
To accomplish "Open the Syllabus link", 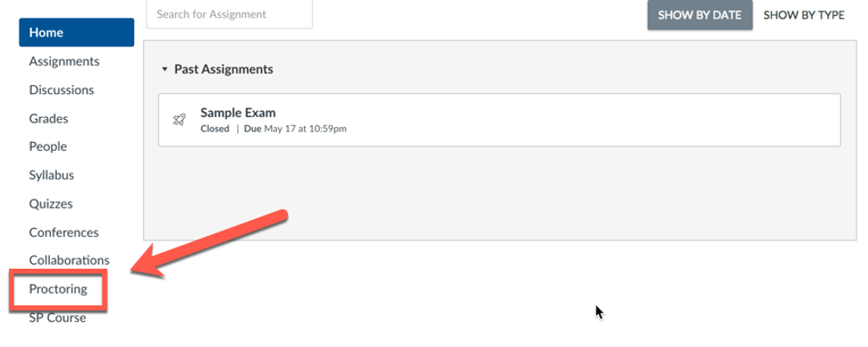I will point(52,175).
